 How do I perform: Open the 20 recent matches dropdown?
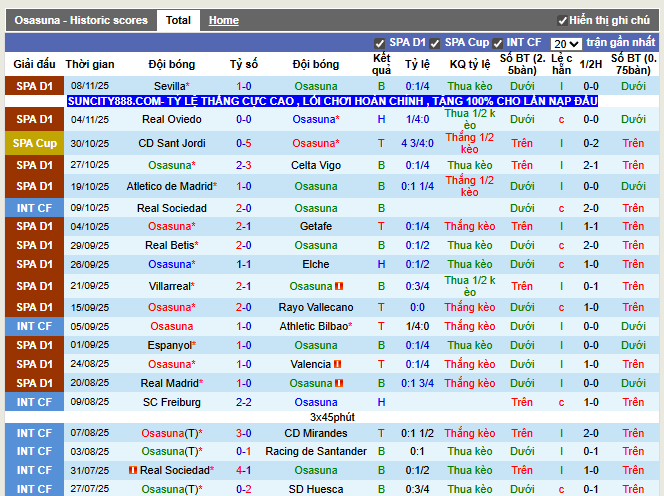(566, 44)
